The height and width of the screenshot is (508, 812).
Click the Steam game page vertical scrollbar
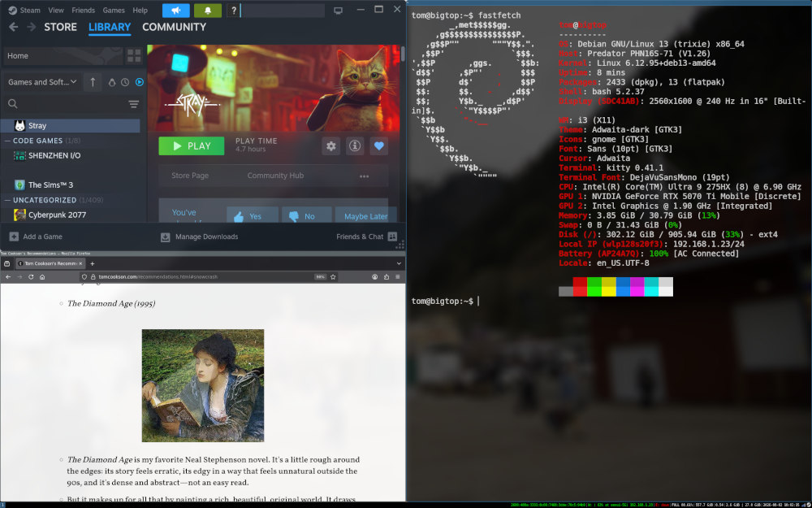(x=403, y=54)
